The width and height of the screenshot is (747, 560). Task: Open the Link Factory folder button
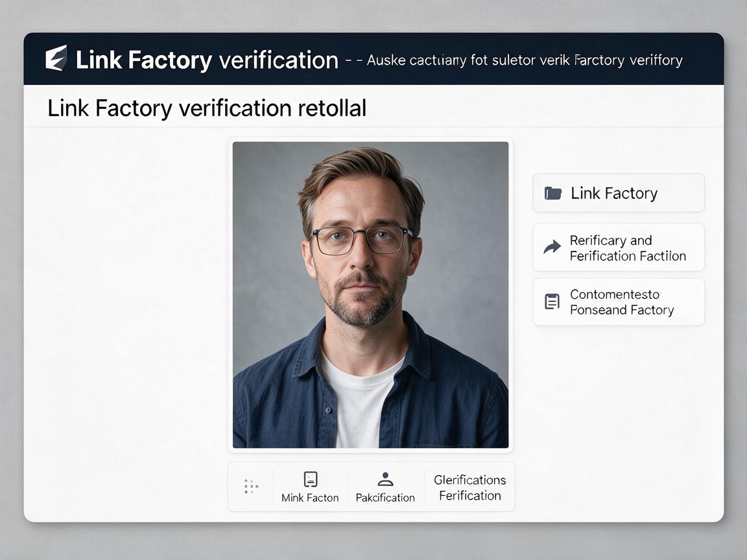click(x=619, y=193)
